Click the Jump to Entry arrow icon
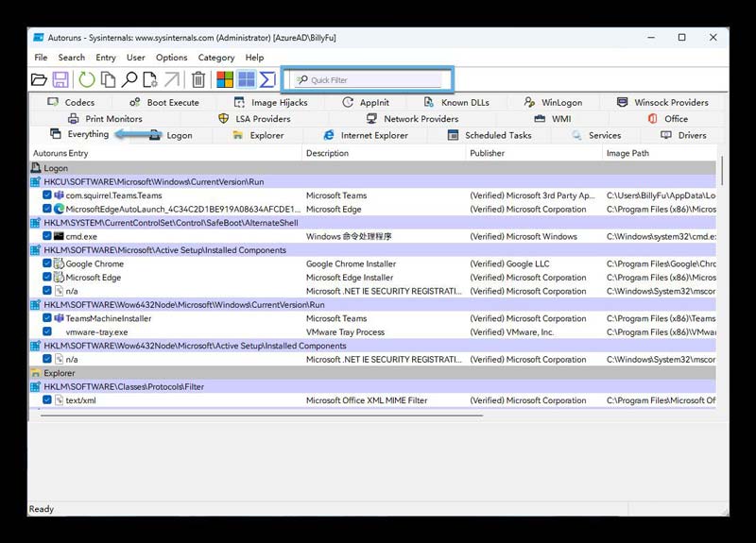Image resolution: width=756 pixels, height=543 pixels. point(172,79)
